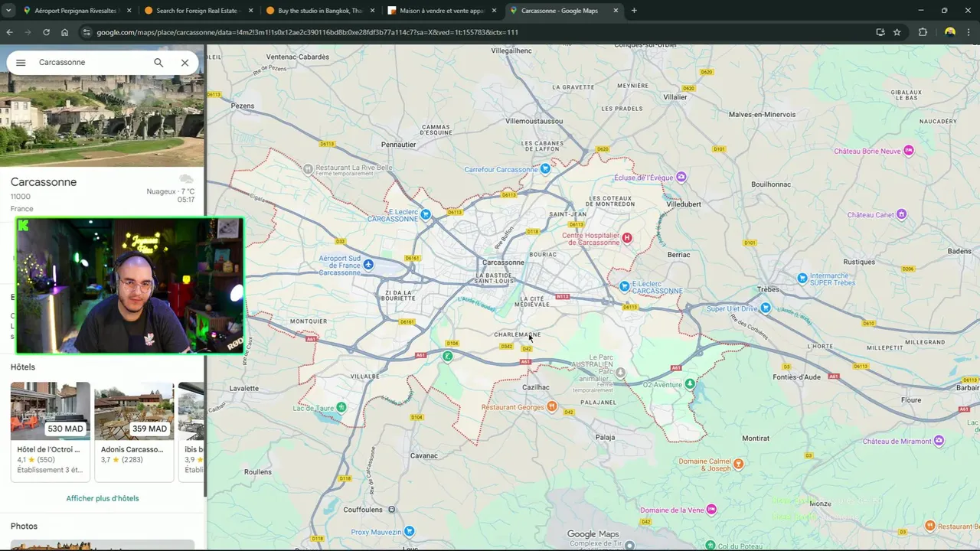980x551 pixels.
Task: Click the Malves-en-Minervois label
Action: [762, 115]
